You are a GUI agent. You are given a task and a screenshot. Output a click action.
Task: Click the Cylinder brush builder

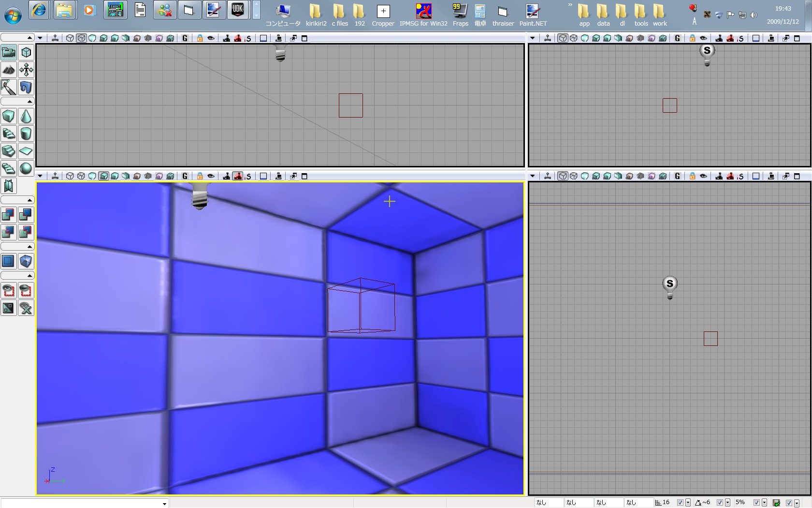[x=26, y=134]
